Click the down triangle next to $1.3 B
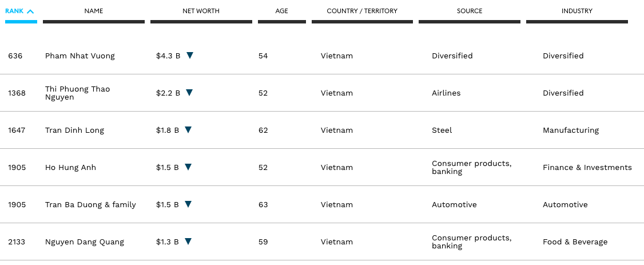This screenshot has height=265, width=644. [x=188, y=242]
